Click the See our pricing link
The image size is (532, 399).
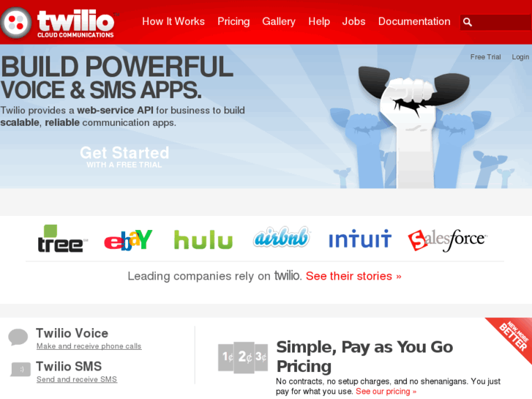pyautogui.click(x=386, y=391)
